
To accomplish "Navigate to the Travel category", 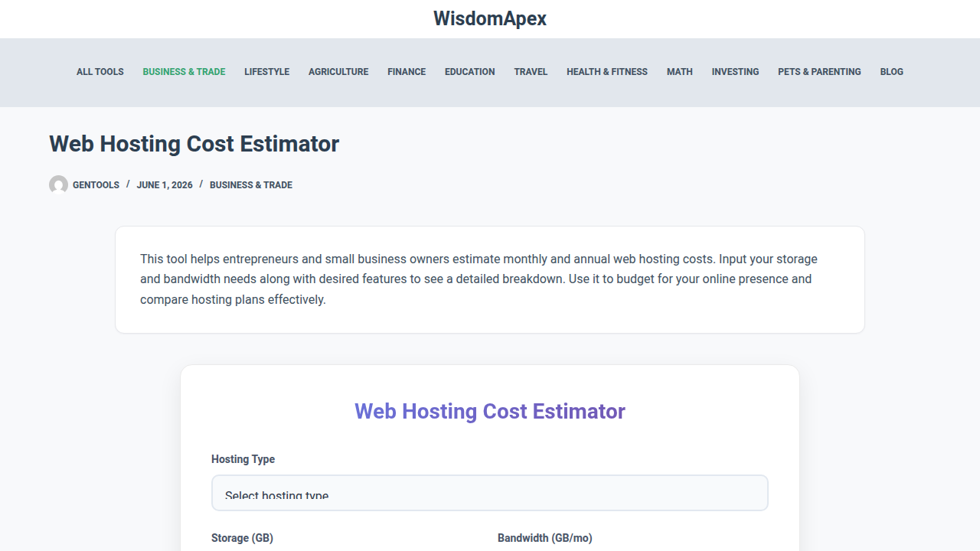I will coord(531,72).
